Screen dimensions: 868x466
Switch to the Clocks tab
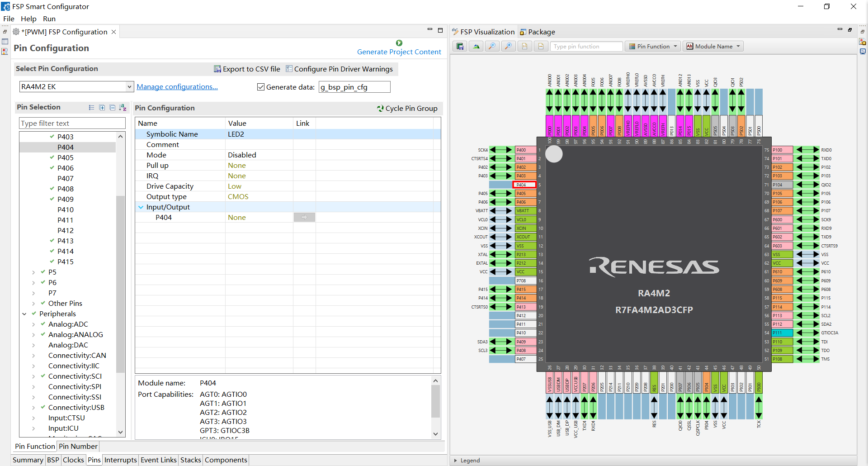pos(73,460)
